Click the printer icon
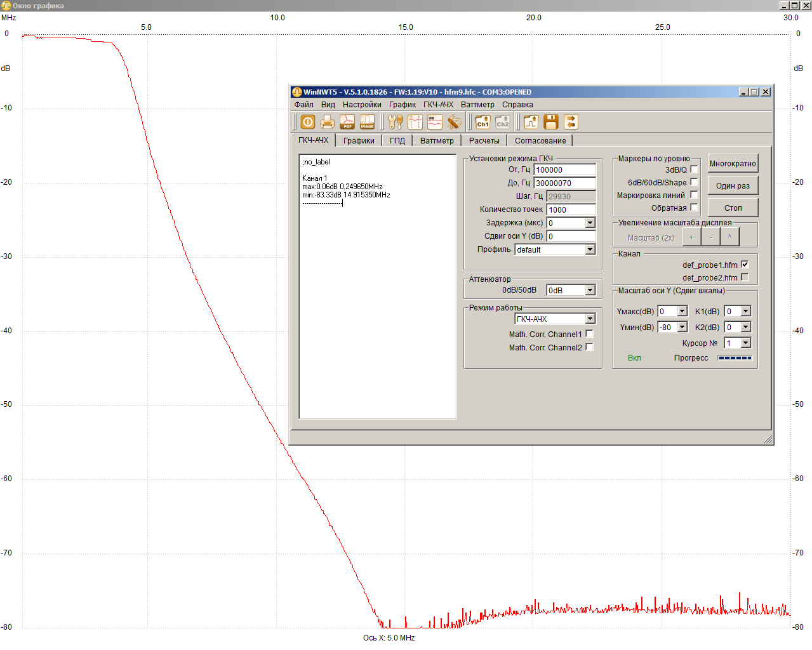 [328, 122]
